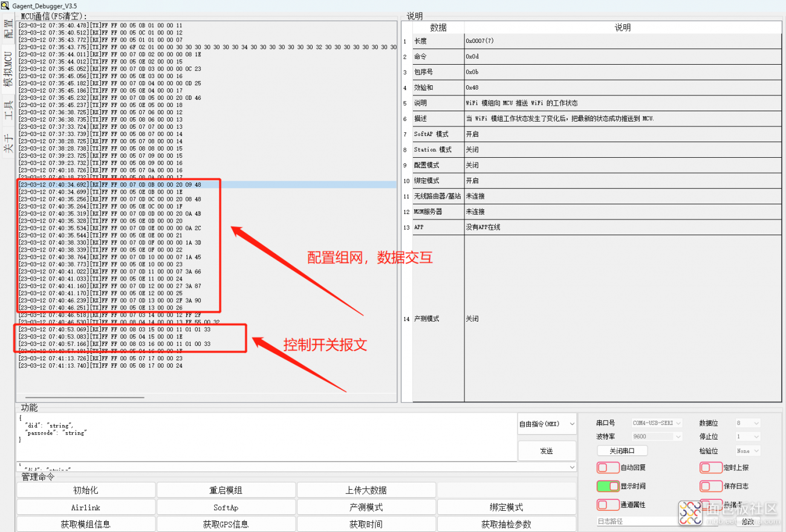Viewport: 786px width, 532px height.
Task: Click the 初始化 command button
Action: tap(86, 490)
